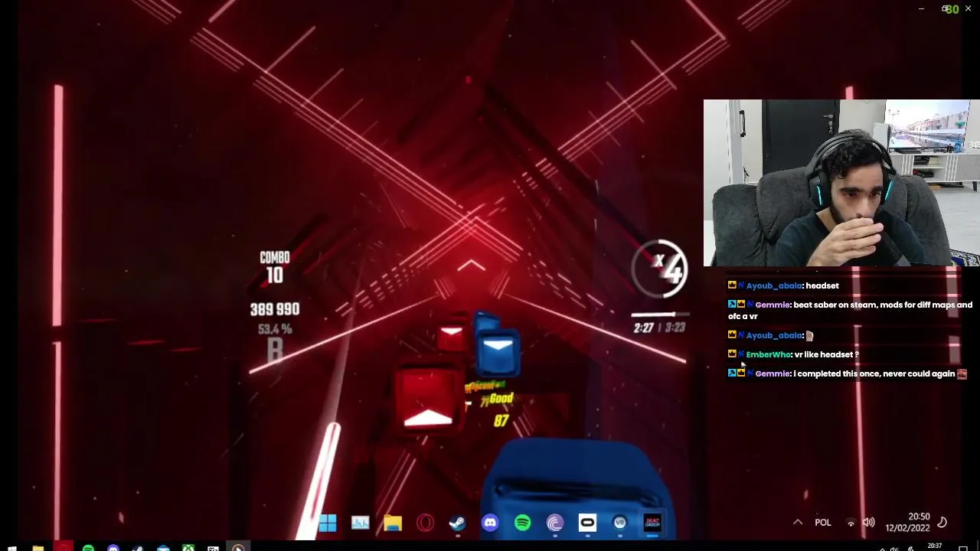Screen dimensions: 980x551
Task: Open the SteamVR icon
Action: 619,523
